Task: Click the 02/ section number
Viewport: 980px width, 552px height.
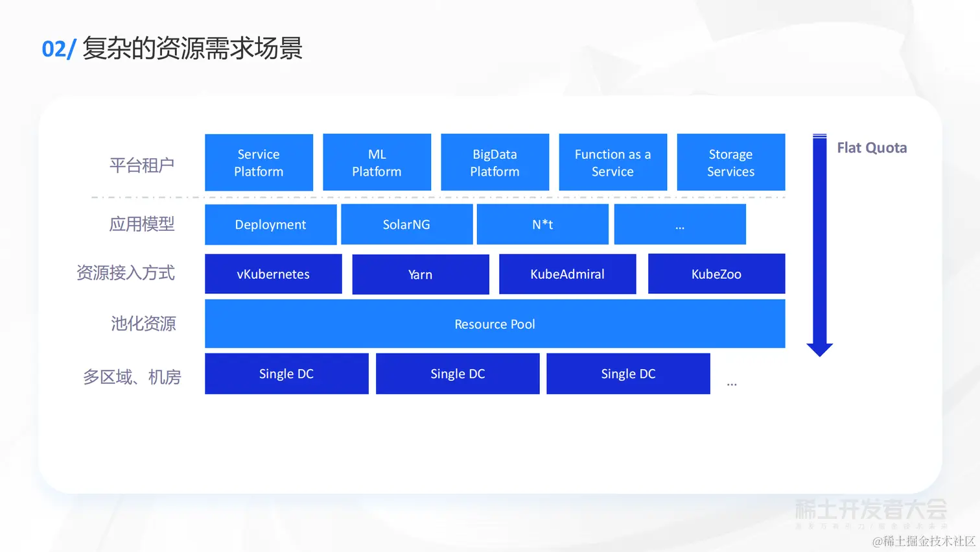Action: [59, 49]
